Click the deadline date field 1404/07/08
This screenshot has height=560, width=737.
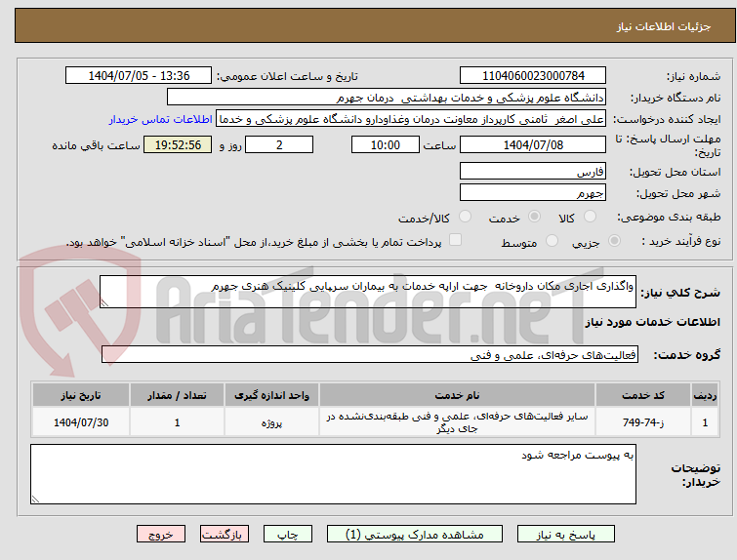(x=533, y=144)
